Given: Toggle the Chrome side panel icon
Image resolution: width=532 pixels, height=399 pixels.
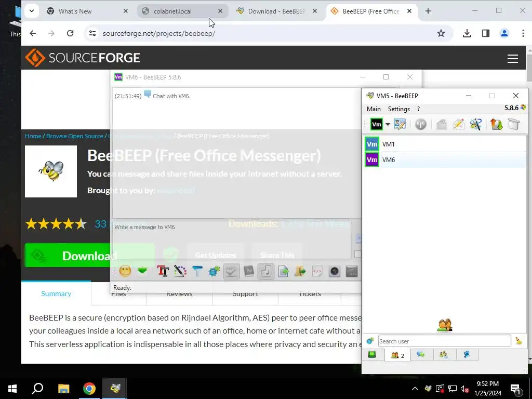Looking at the screenshot, I should tap(486, 33).
